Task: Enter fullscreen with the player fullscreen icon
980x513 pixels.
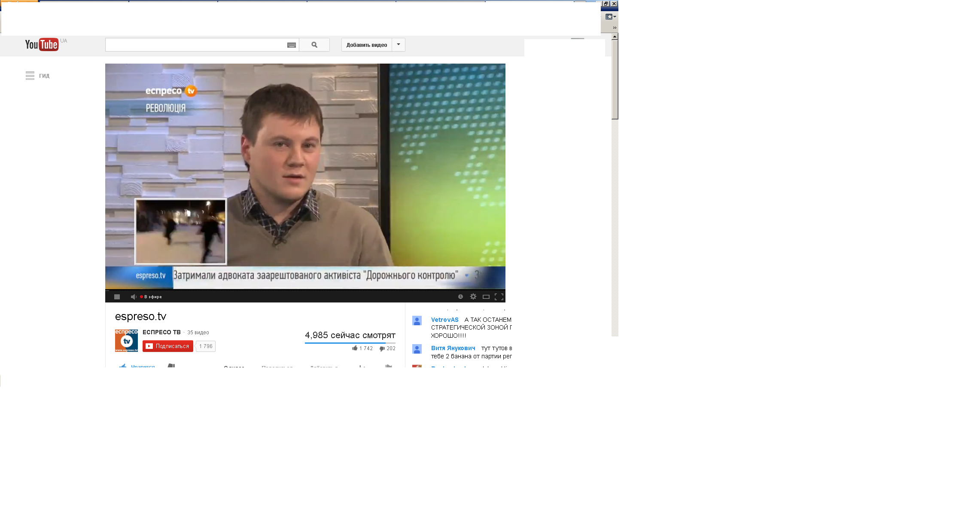Action: (x=499, y=297)
